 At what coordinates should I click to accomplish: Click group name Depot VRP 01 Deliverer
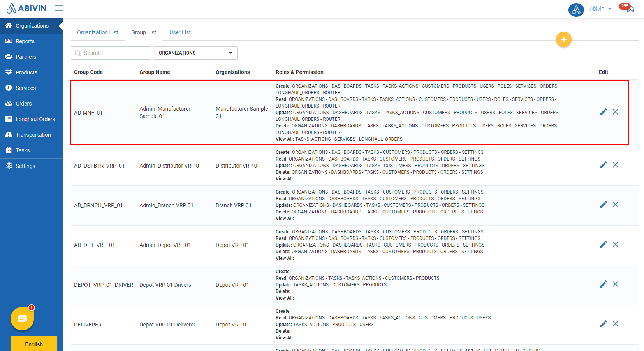167,325
